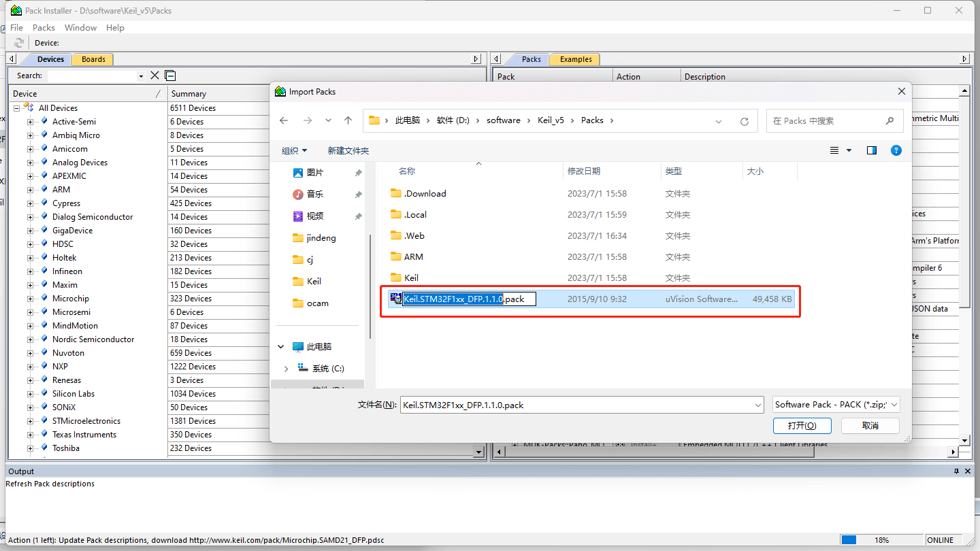This screenshot has height=551, width=980.
Task: Open the view mode options dropdown
Action: coord(849,150)
